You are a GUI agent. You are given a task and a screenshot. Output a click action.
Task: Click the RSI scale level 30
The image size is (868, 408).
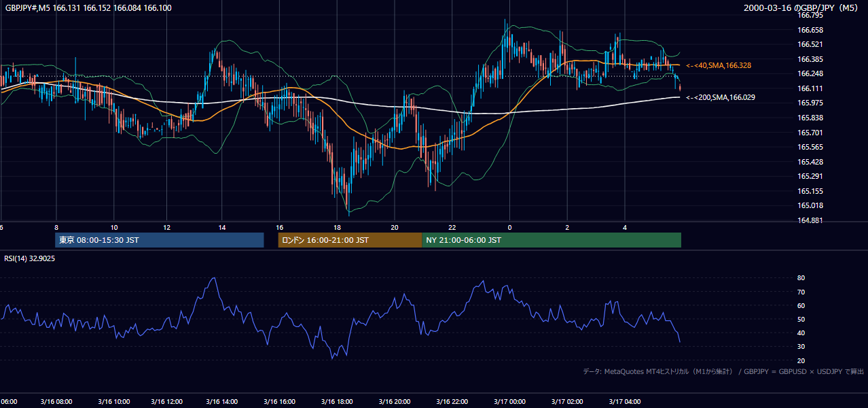[x=801, y=347]
